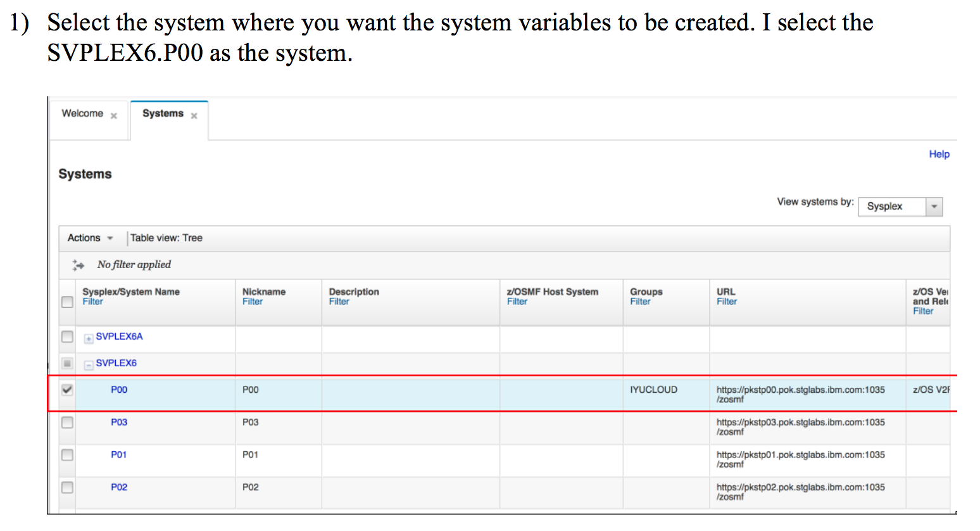
Task: Switch to the Welcome tab
Action: coord(82,113)
